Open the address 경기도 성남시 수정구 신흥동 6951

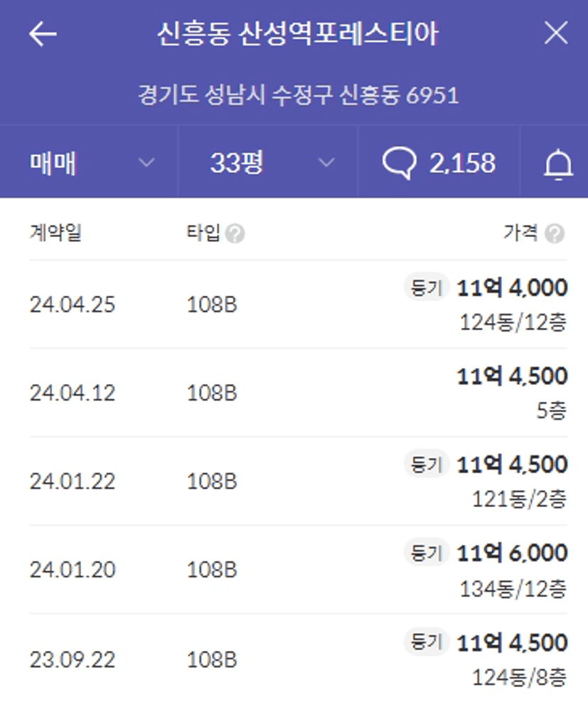click(x=298, y=95)
